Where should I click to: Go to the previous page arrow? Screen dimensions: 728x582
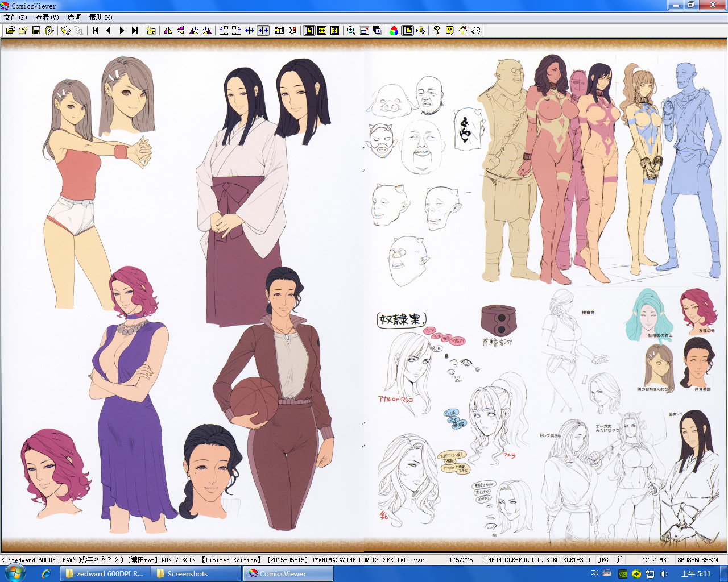click(109, 31)
